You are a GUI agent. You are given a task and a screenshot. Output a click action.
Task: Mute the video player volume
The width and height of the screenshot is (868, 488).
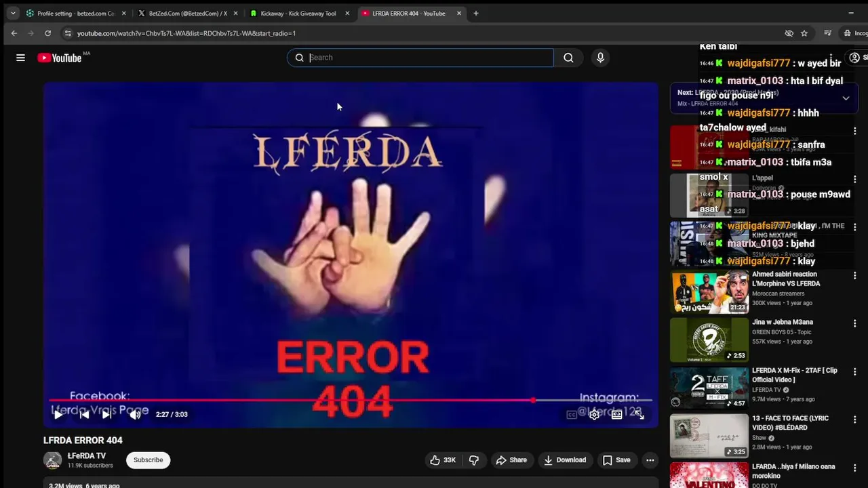pyautogui.click(x=136, y=414)
